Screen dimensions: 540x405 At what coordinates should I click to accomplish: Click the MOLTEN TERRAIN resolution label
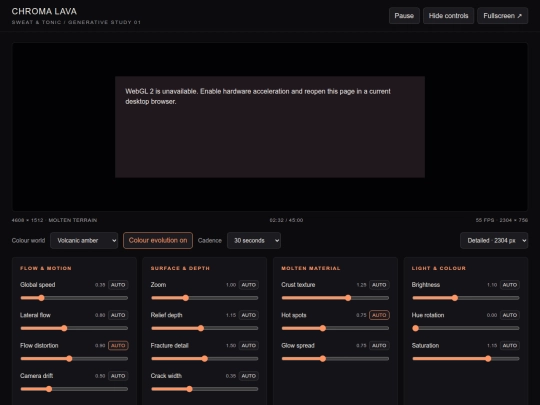[x=54, y=220]
